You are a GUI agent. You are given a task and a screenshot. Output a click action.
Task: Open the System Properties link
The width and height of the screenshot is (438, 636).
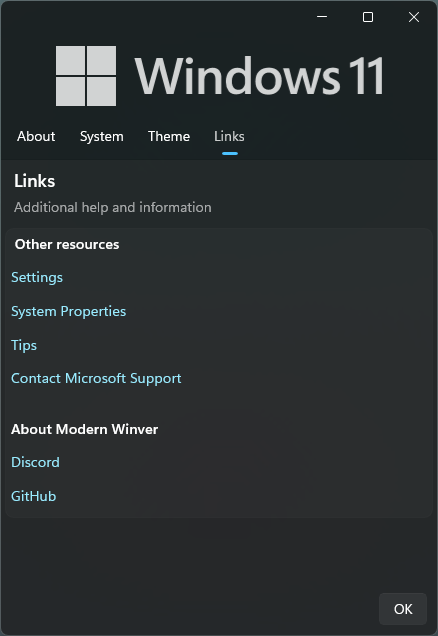[x=69, y=312]
